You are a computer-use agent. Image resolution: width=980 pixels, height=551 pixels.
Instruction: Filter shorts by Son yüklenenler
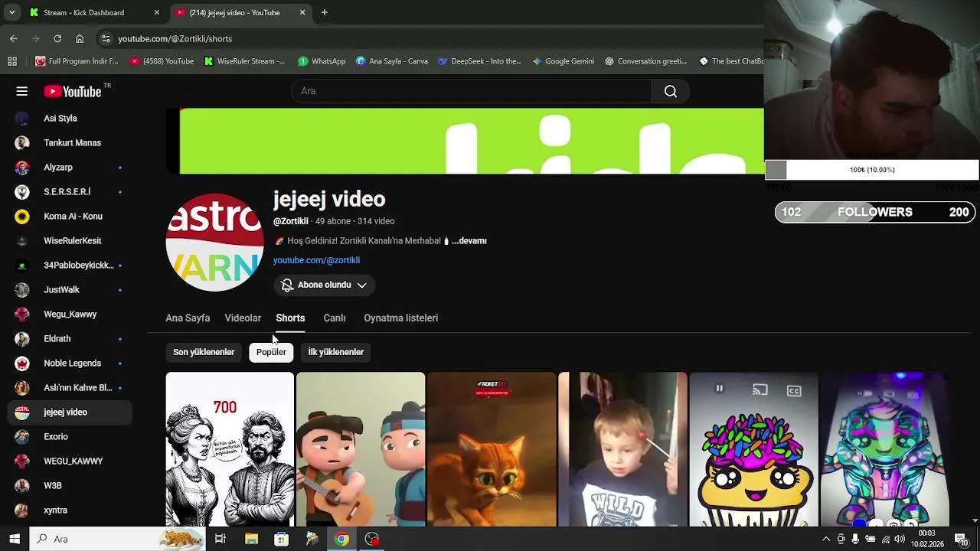click(204, 352)
